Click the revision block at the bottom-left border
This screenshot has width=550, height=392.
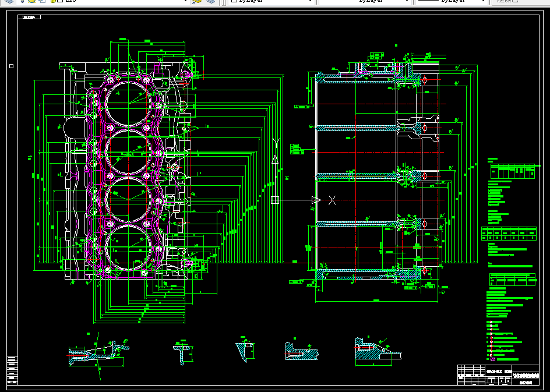(x=12, y=370)
